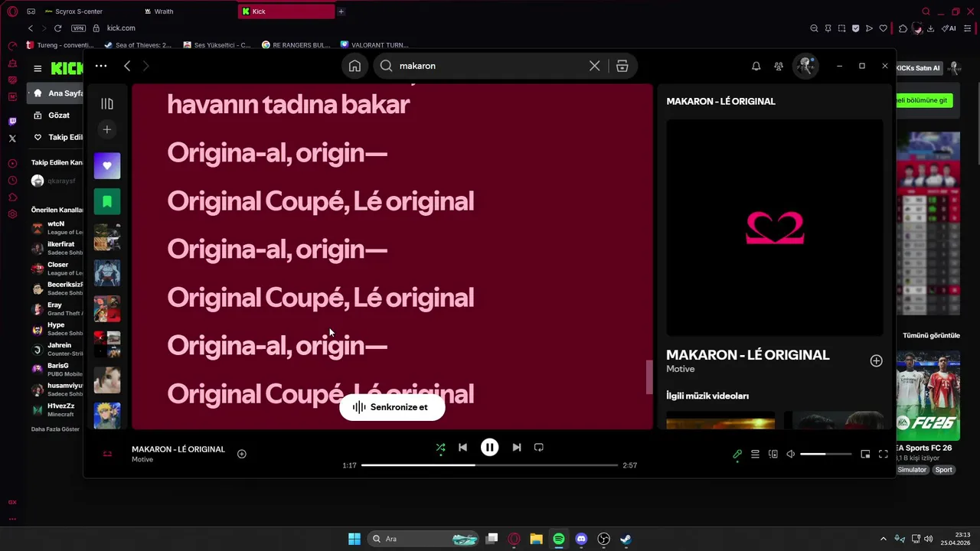Open Spotify mini player

pyautogui.click(x=865, y=454)
